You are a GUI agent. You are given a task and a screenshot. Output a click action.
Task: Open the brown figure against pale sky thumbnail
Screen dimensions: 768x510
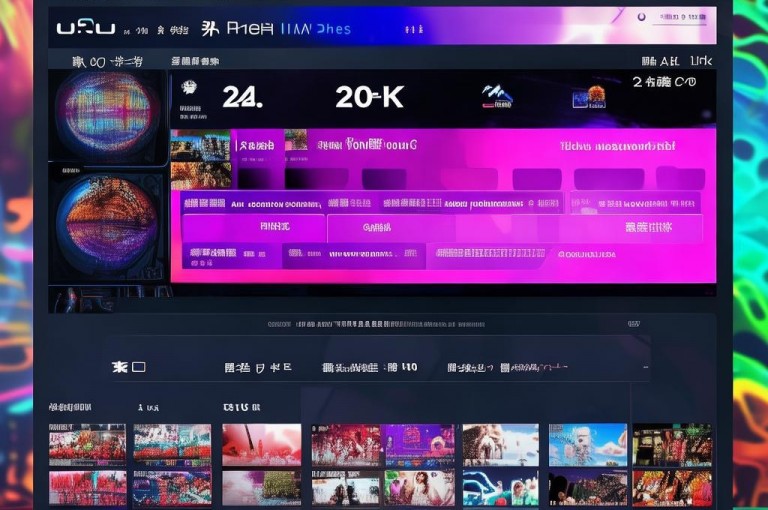[501, 445]
